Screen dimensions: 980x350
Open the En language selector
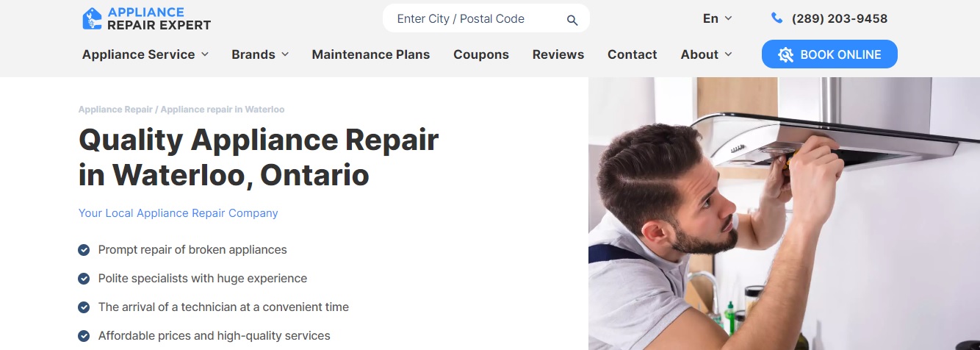tap(717, 18)
